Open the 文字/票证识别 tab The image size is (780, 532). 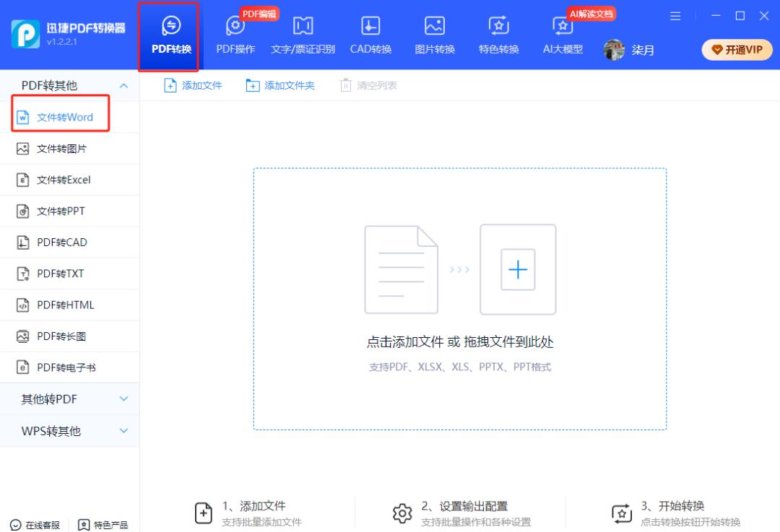[x=303, y=36]
